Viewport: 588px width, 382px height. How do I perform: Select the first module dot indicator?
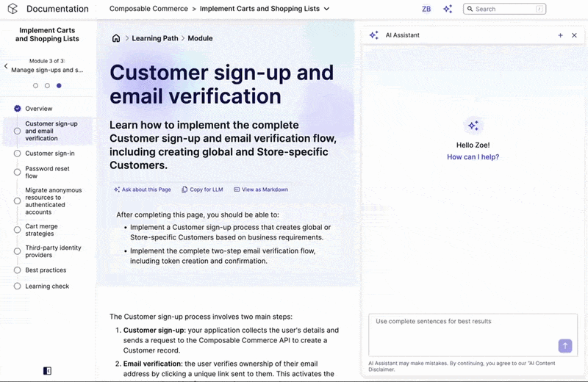click(x=35, y=85)
